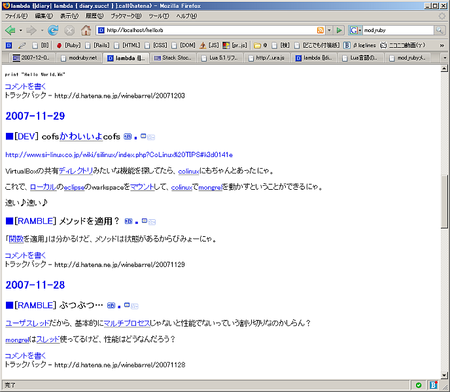Open the 2007-11-29 date heading link
This screenshot has width=450, height=392.
[x=35, y=116]
